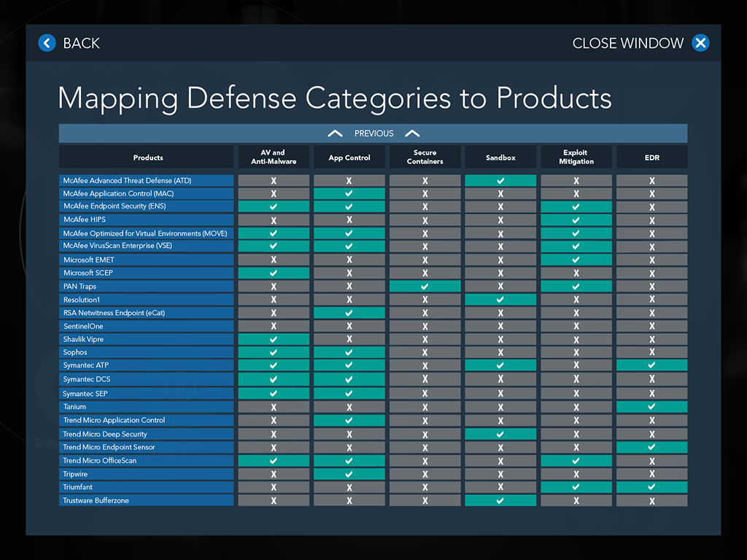Click Sandbox checkmark for Resolution1
Screen dimensions: 747x560
click(500, 300)
